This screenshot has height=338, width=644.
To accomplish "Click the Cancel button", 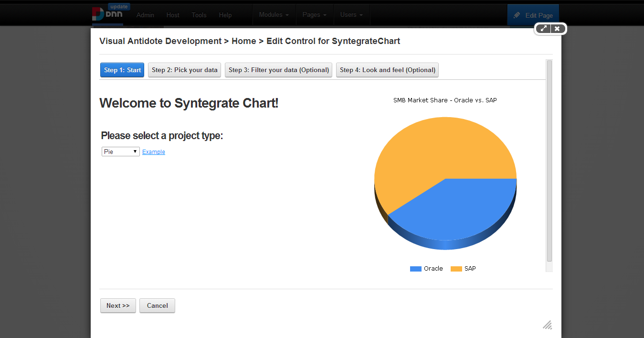I will click(158, 305).
